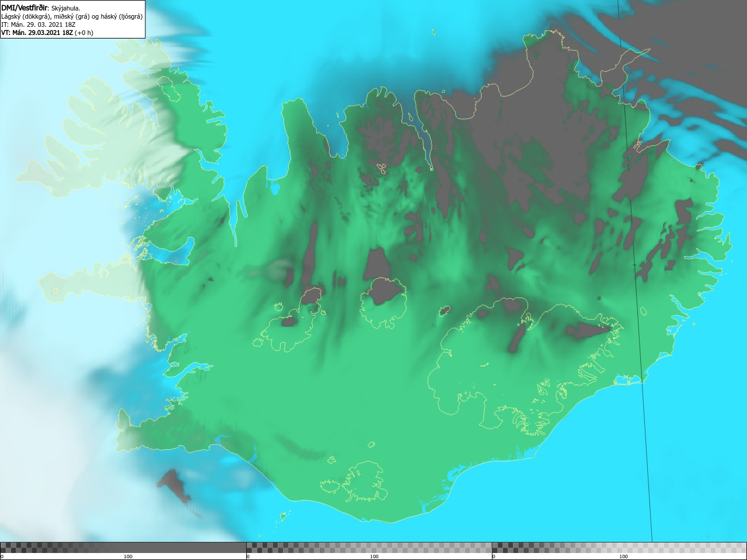Click the 'IT: Mán. 29. 03. 2021 18Z' line
The image size is (747, 560).
click(38, 24)
